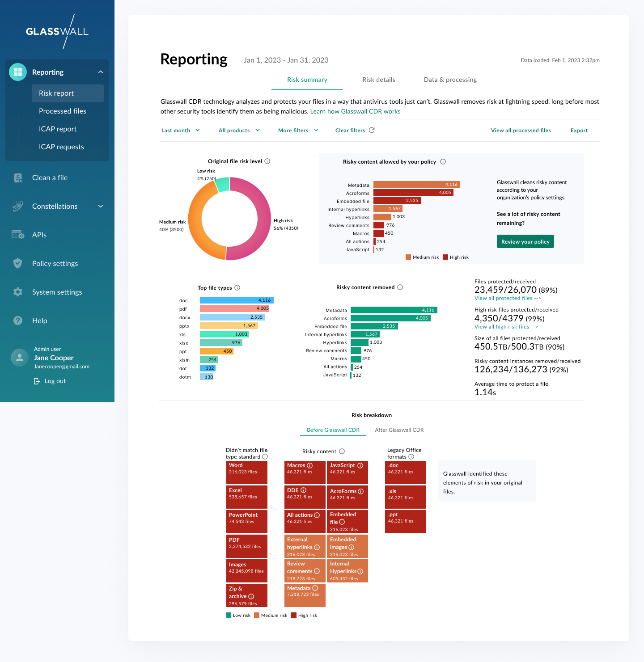Screen dimensions: 644x662
Task: Open the All products dropdown
Action: click(239, 131)
